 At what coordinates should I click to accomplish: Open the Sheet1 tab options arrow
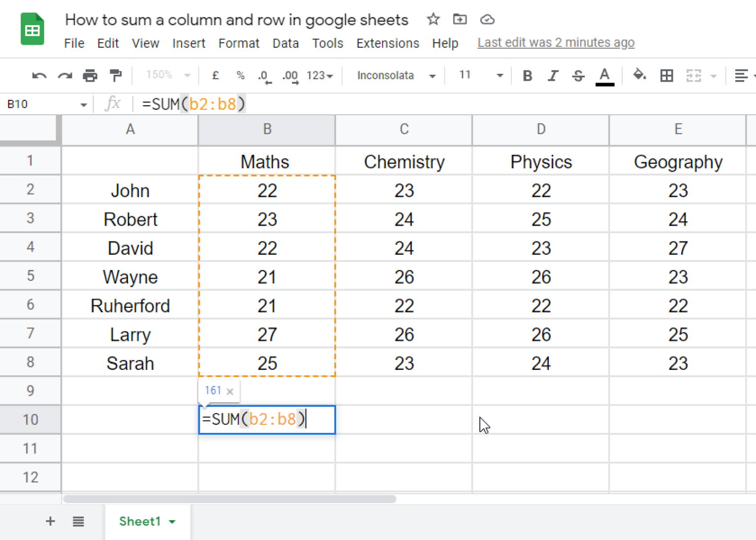(x=172, y=522)
